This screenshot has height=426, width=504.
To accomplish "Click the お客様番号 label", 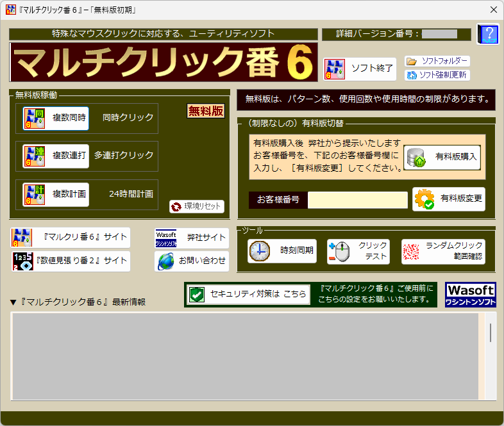I will pyautogui.click(x=278, y=200).
